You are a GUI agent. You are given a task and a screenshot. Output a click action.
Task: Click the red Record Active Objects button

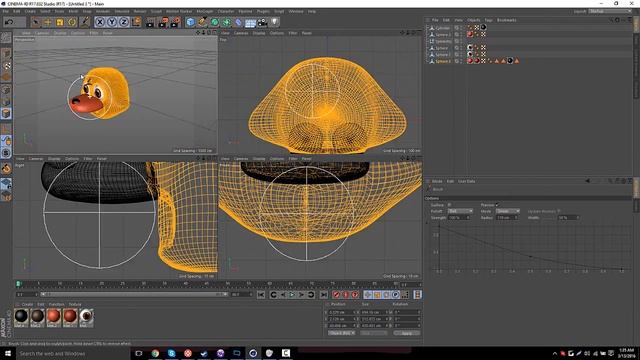coord(336,295)
